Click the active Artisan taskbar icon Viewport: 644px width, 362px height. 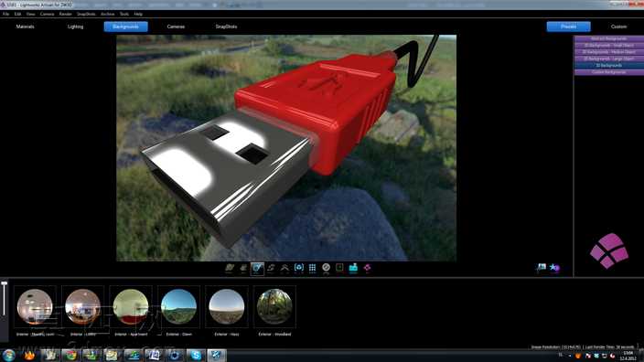tap(217, 355)
